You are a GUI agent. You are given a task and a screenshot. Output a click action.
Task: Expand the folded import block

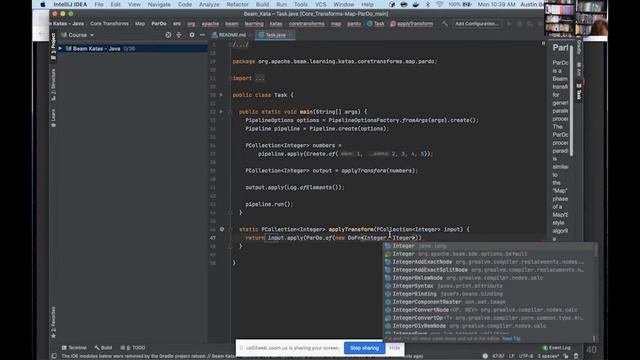260,78
